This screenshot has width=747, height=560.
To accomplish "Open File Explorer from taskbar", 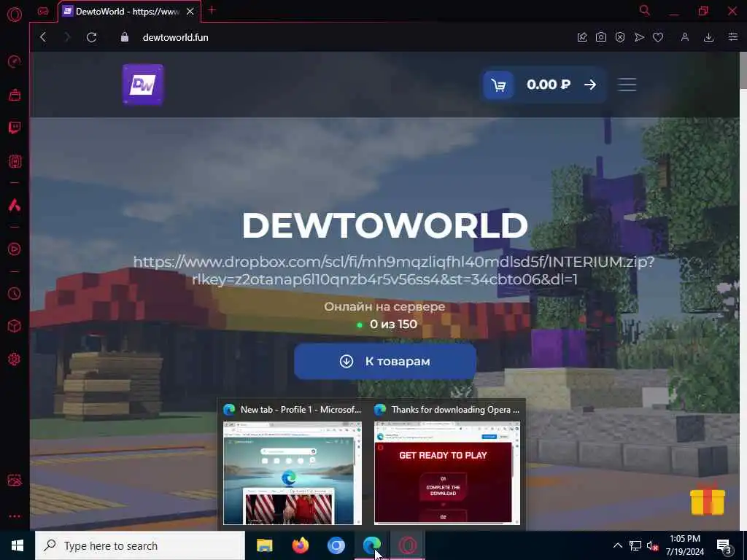I will [264, 545].
